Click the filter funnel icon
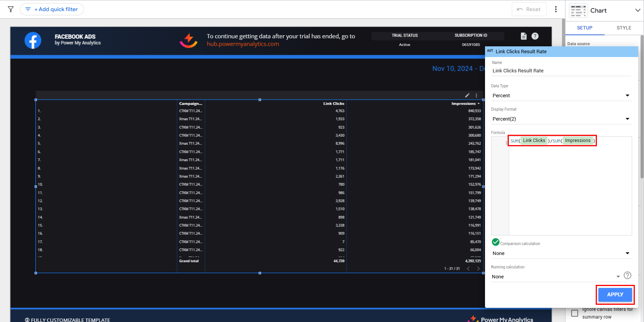The width and height of the screenshot is (644, 322). click(x=11, y=9)
